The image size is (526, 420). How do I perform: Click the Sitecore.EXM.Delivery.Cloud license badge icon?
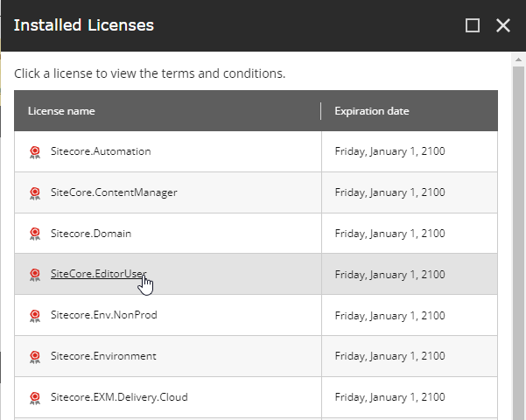tap(35, 398)
